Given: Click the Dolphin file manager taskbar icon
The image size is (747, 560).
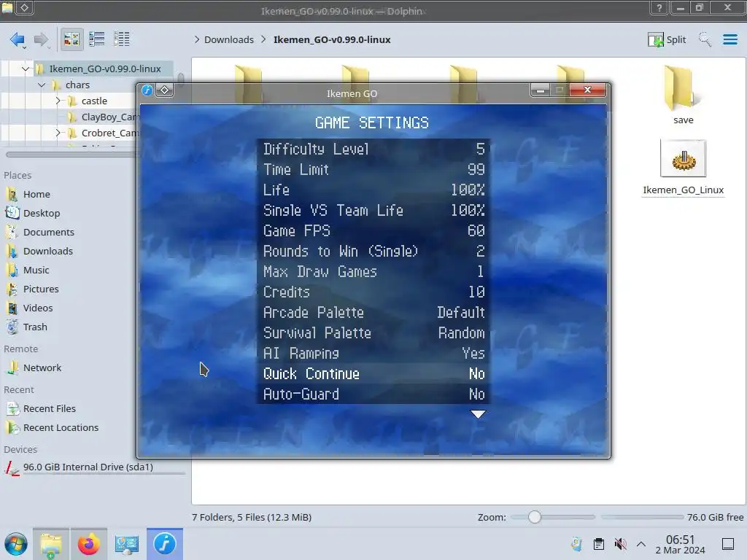Looking at the screenshot, I should 51,544.
